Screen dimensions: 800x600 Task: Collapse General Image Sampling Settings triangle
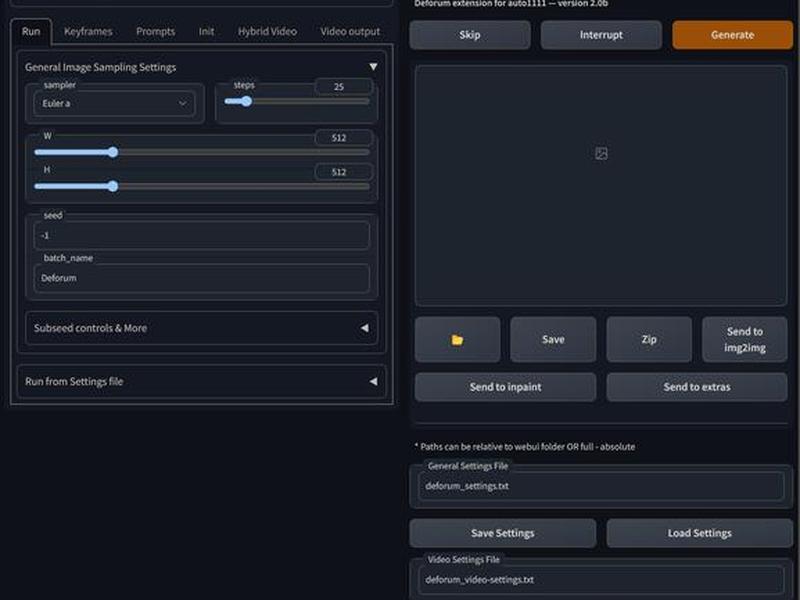pyautogui.click(x=373, y=67)
